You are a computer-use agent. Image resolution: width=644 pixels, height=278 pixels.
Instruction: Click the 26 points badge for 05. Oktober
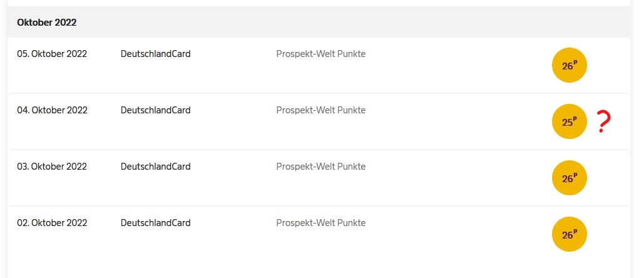(570, 65)
